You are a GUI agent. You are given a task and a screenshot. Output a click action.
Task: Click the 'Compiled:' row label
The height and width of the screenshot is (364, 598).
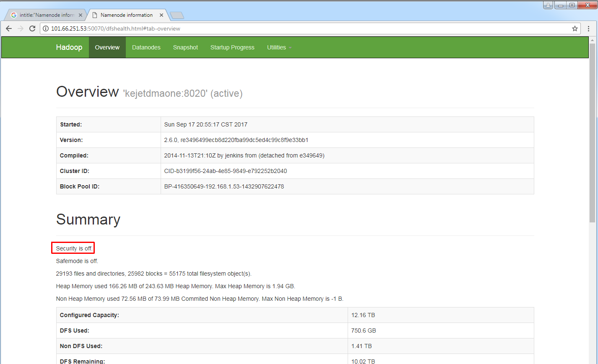coord(74,155)
